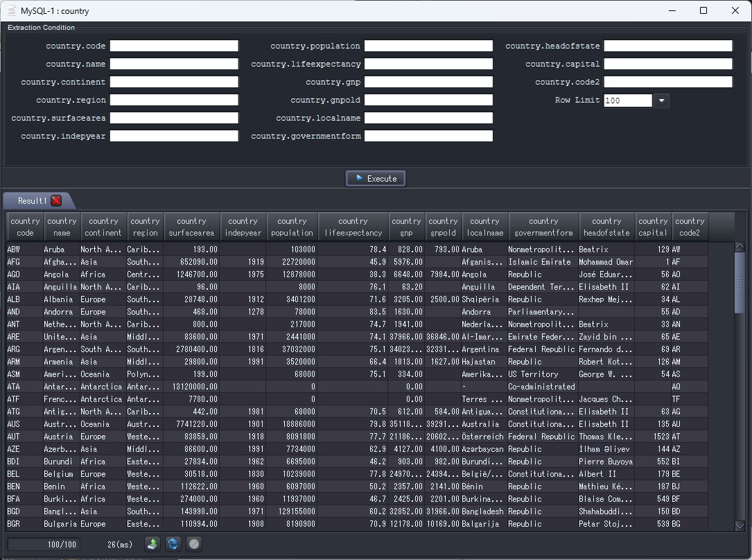Click the Row Limit combo box value 100
This screenshot has height=560, width=752.
coord(628,100)
